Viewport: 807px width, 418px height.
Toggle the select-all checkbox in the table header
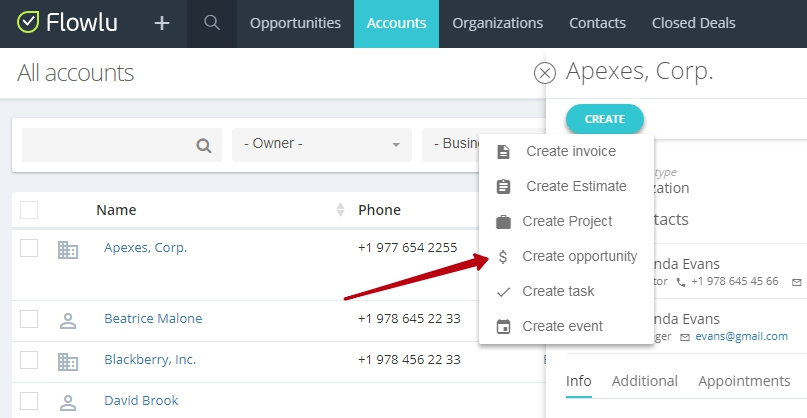coord(29,210)
